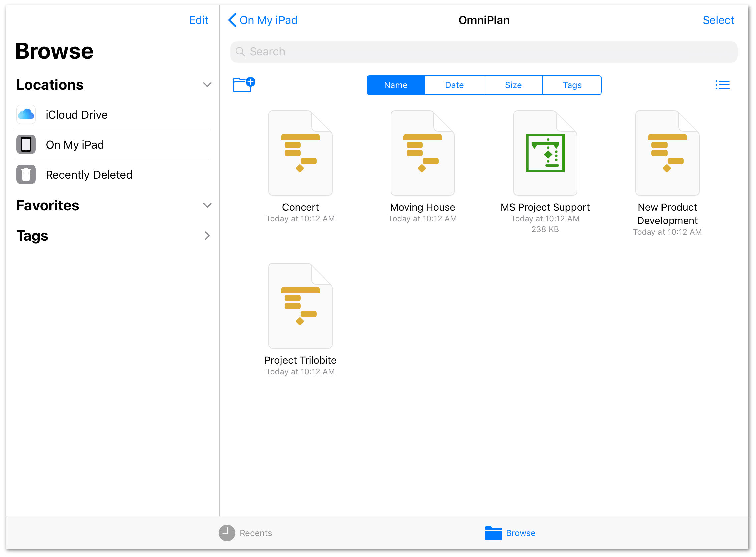Switch to list view icon
The height and width of the screenshot is (557, 756).
click(x=722, y=85)
